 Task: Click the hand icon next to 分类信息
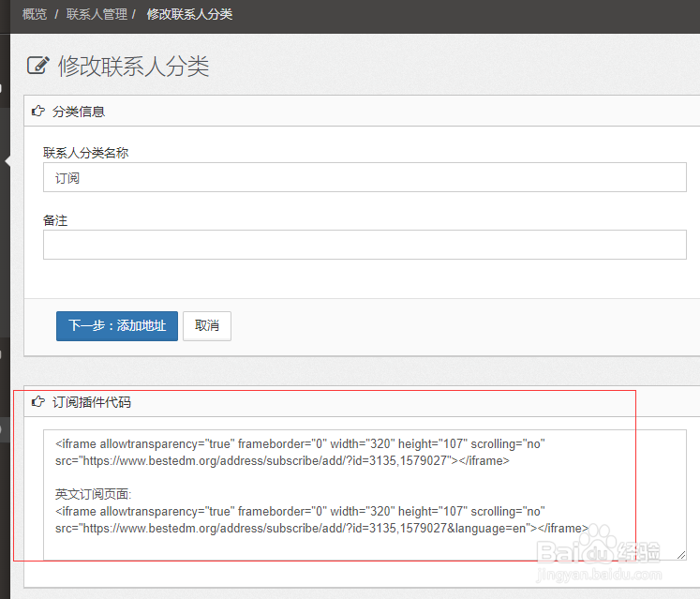[x=38, y=111]
